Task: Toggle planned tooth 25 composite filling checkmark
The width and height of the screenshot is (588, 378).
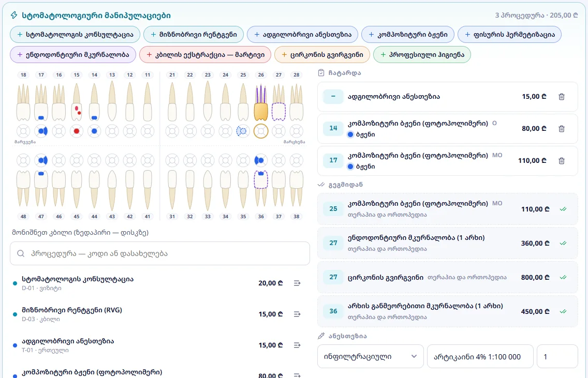Action: [x=563, y=209]
